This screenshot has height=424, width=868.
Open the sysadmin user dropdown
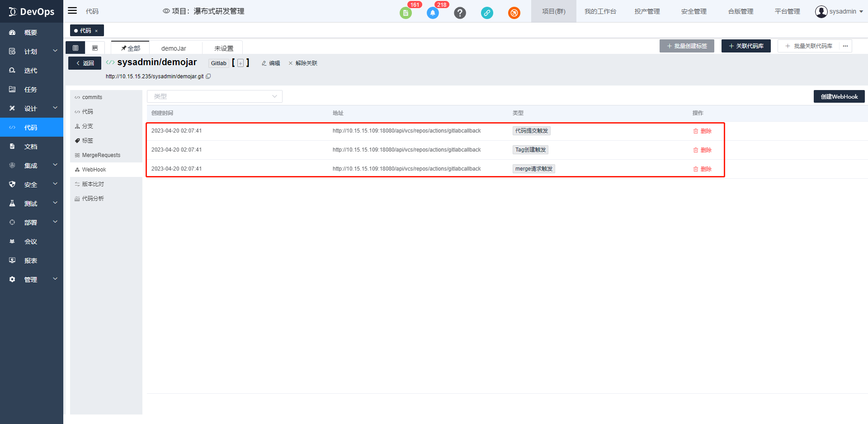pyautogui.click(x=839, y=11)
